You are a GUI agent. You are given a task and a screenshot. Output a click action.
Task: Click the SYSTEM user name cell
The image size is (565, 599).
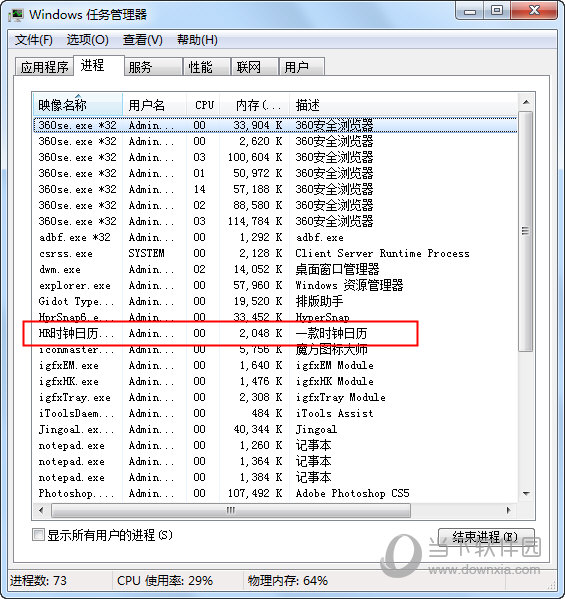pos(146,254)
